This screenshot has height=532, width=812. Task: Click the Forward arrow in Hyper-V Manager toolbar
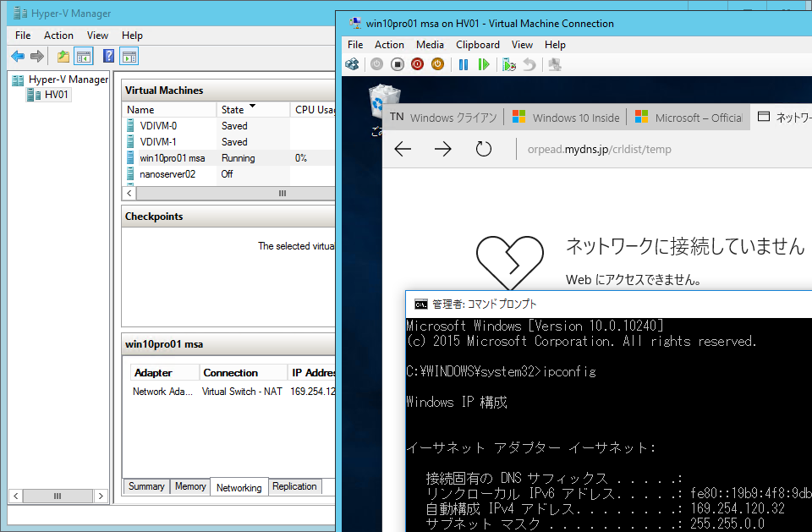[36, 56]
